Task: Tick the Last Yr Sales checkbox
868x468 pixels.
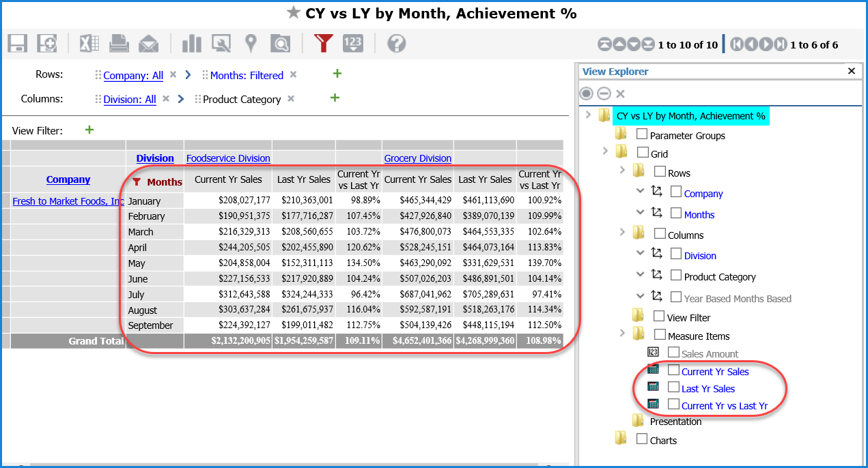Action: click(674, 387)
